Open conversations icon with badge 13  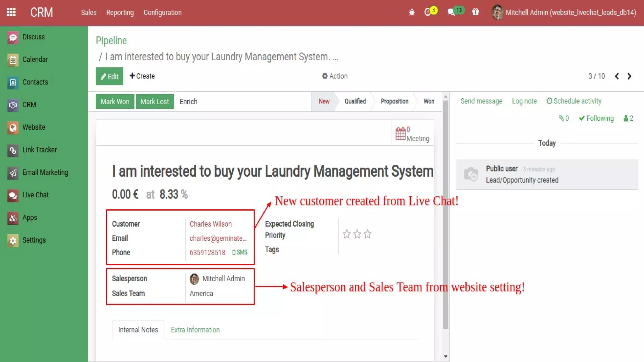point(452,12)
